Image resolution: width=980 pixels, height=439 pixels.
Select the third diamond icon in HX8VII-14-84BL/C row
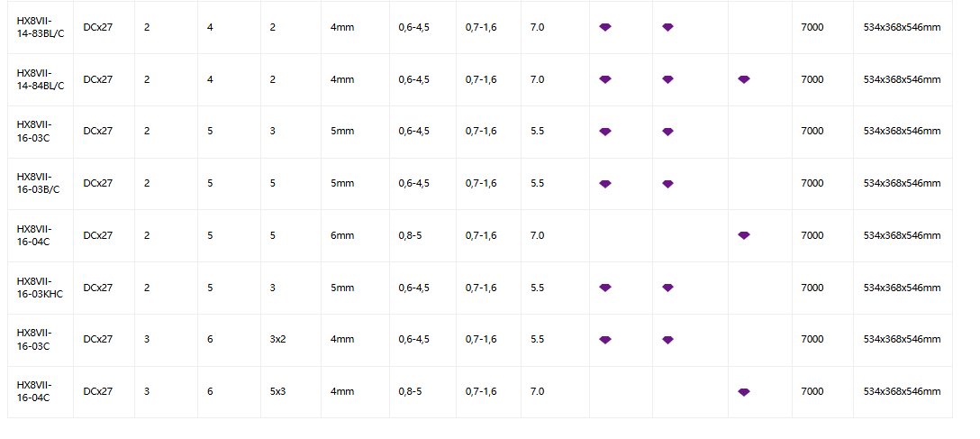pos(744,79)
